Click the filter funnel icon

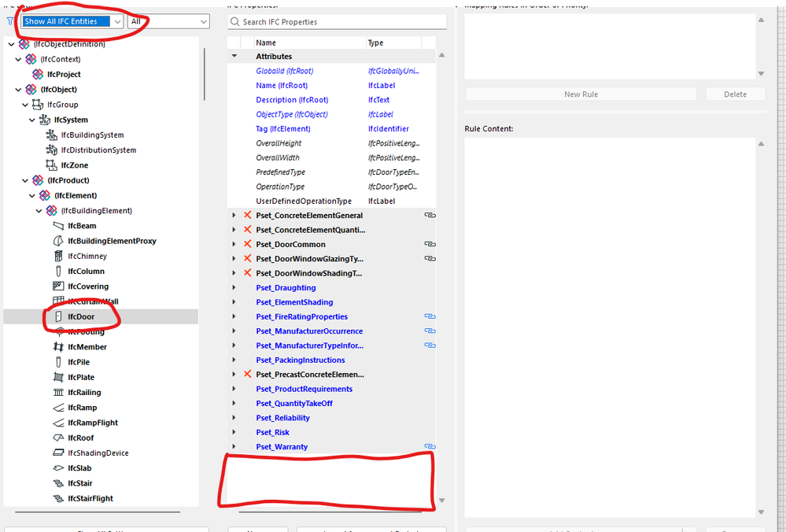coord(10,21)
